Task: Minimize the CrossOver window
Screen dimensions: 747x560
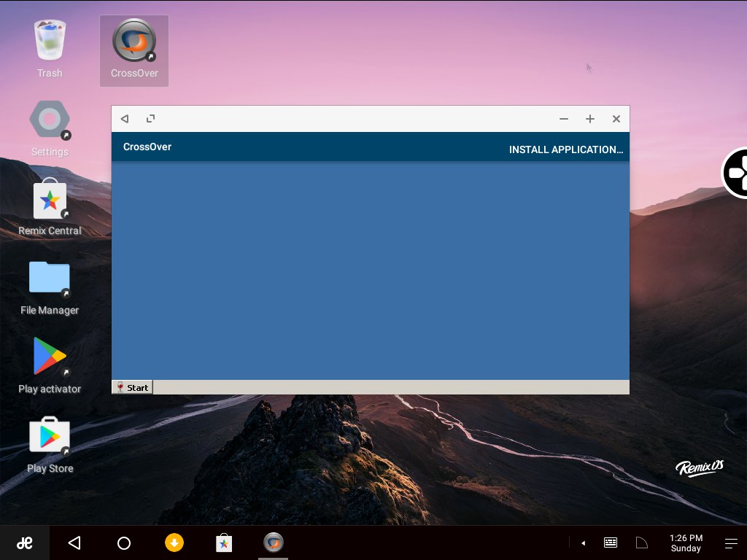Action: click(564, 119)
